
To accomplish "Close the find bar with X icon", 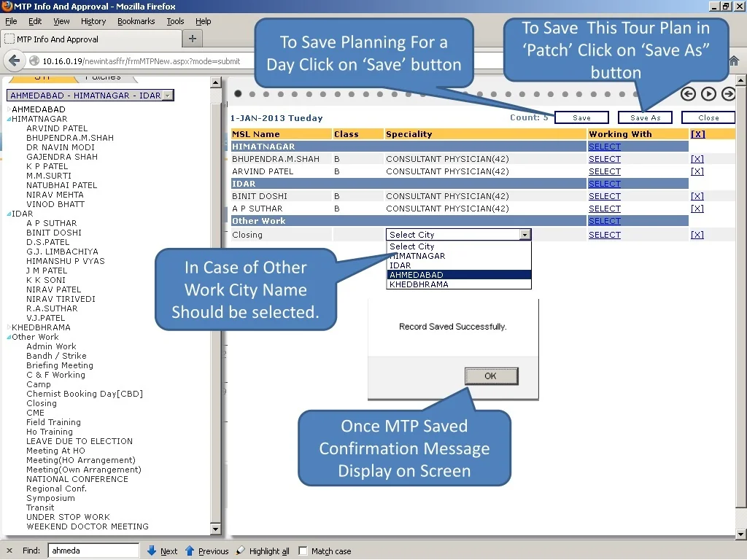I will [x=9, y=551].
